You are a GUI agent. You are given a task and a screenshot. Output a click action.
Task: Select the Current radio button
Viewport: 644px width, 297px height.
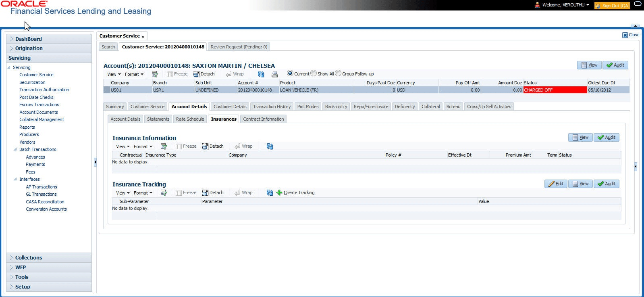click(x=290, y=73)
